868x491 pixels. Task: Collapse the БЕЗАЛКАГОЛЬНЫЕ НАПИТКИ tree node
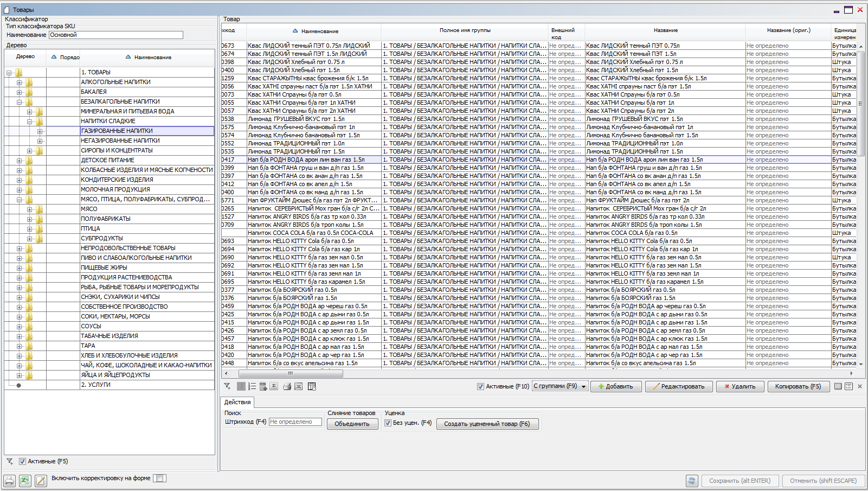(19, 102)
